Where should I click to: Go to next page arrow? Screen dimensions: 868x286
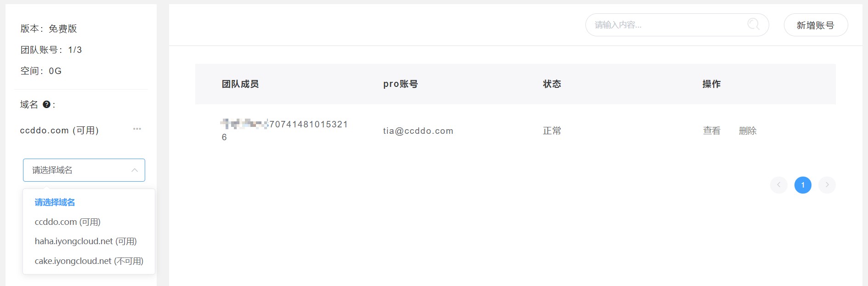[x=827, y=185]
